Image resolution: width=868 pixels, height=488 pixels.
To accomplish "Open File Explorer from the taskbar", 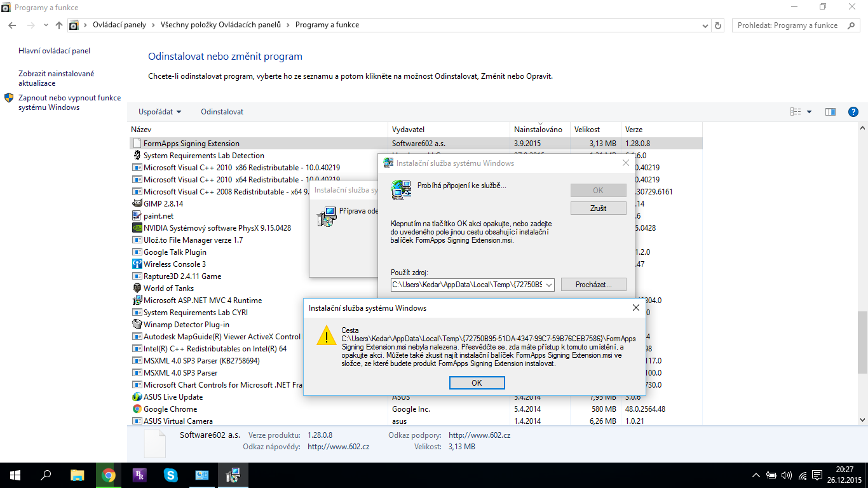I will click(77, 475).
